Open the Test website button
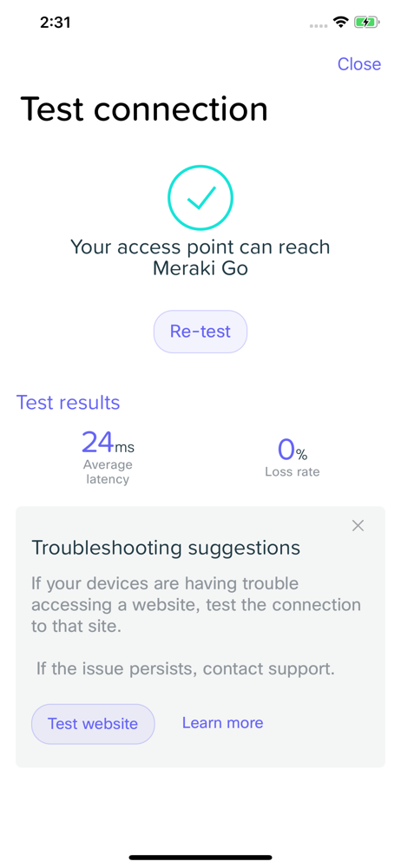The width and height of the screenshot is (401, 868). pyautogui.click(x=93, y=724)
